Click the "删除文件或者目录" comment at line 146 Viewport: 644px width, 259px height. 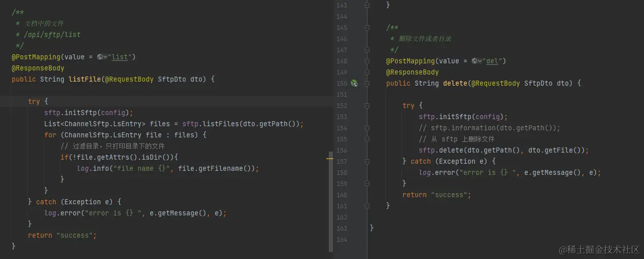(425, 39)
